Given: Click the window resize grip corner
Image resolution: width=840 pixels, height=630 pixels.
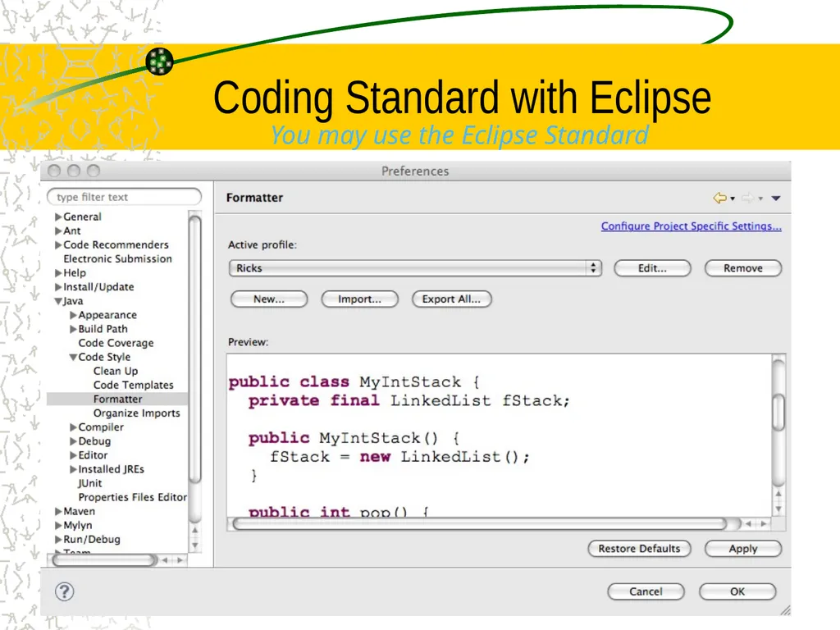Looking at the screenshot, I should coord(785,609).
